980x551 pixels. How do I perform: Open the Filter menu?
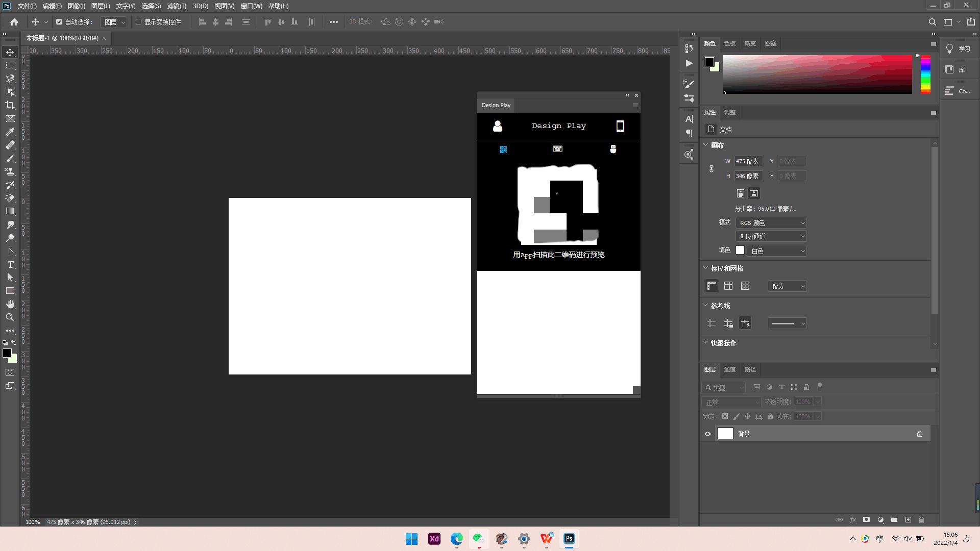click(x=177, y=6)
